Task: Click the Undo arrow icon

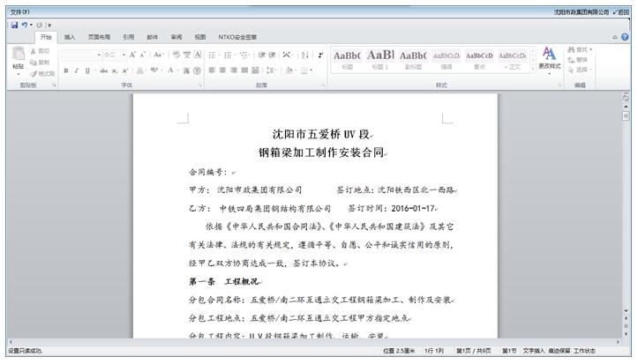Action: (25, 26)
